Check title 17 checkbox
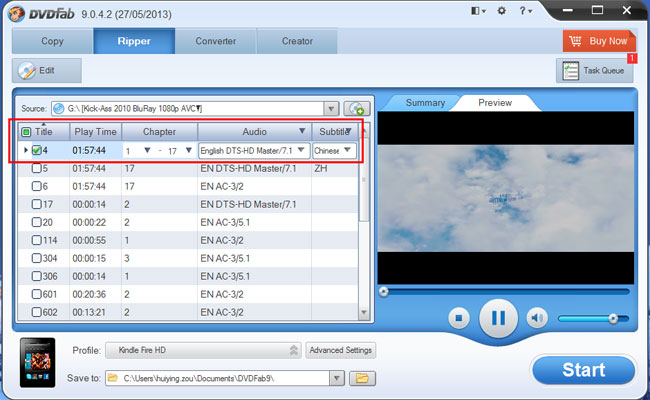The image size is (650, 400). coord(37,204)
